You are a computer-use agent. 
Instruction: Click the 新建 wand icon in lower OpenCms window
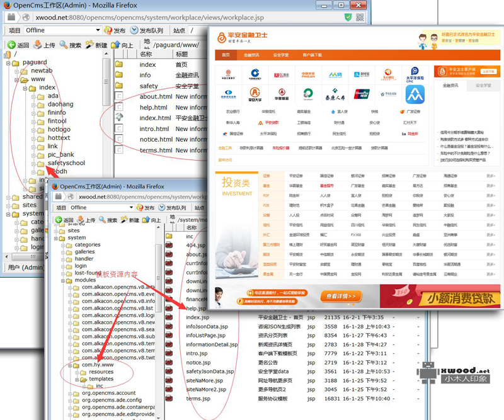coord(124,220)
